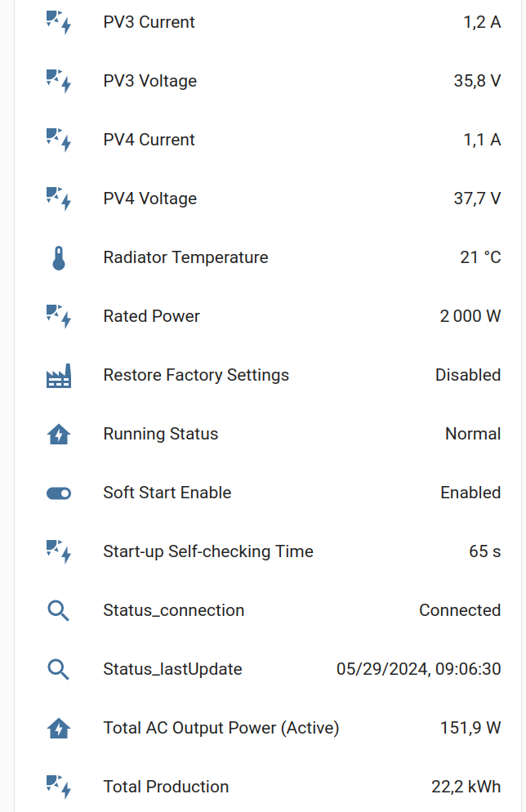This screenshot has width=526, height=812.
Task: Open the Rated Power entity details
Action: 152,316
